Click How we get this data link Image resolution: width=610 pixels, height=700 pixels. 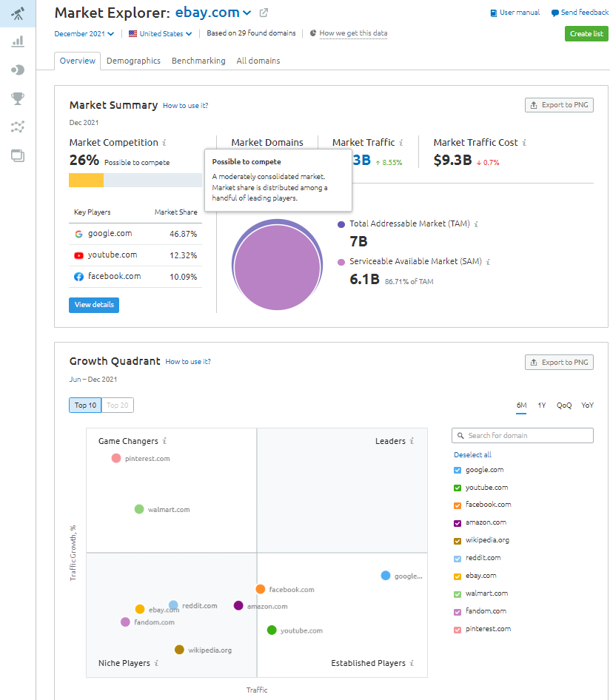coord(353,33)
